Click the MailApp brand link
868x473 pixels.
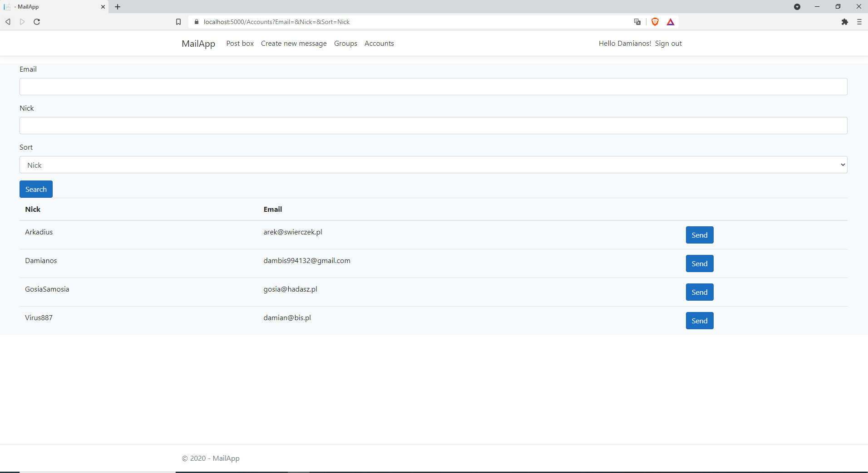click(x=198, y=44)
